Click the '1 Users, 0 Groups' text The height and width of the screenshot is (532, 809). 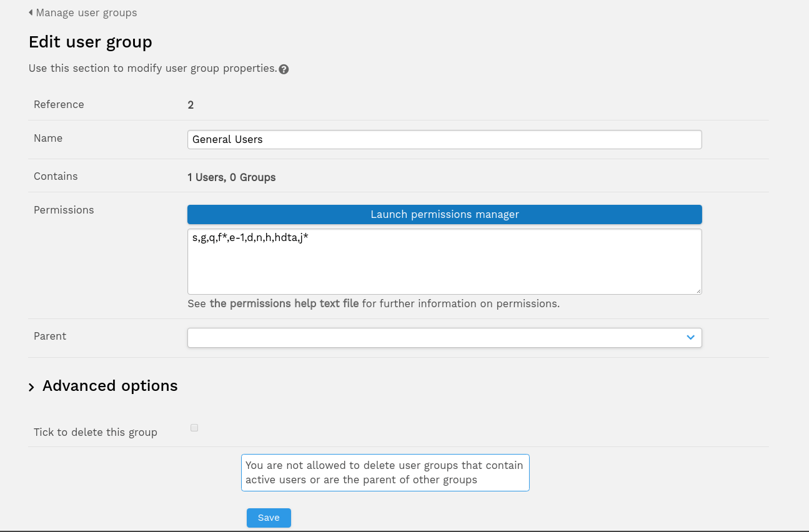click(231, 177)
